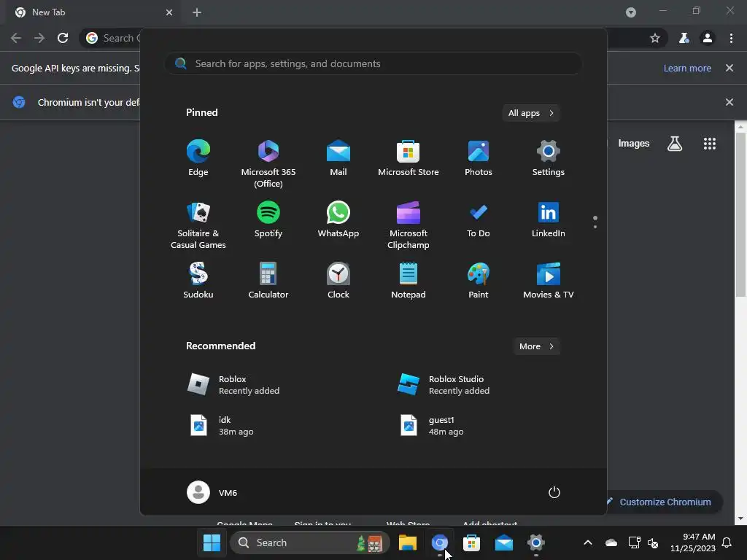Open Calculator app
The width and height of the screenshot is (747, 560).
268,281
